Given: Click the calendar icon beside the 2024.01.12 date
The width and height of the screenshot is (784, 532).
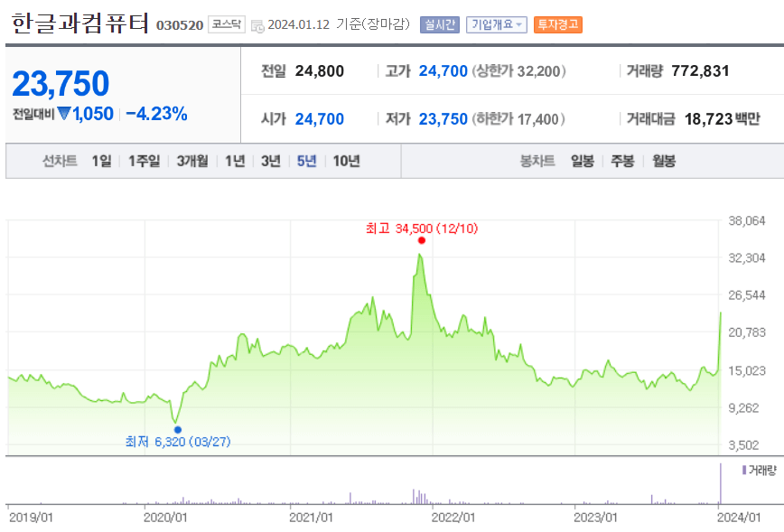Looking at the screenshot, I should click(257, 26).
